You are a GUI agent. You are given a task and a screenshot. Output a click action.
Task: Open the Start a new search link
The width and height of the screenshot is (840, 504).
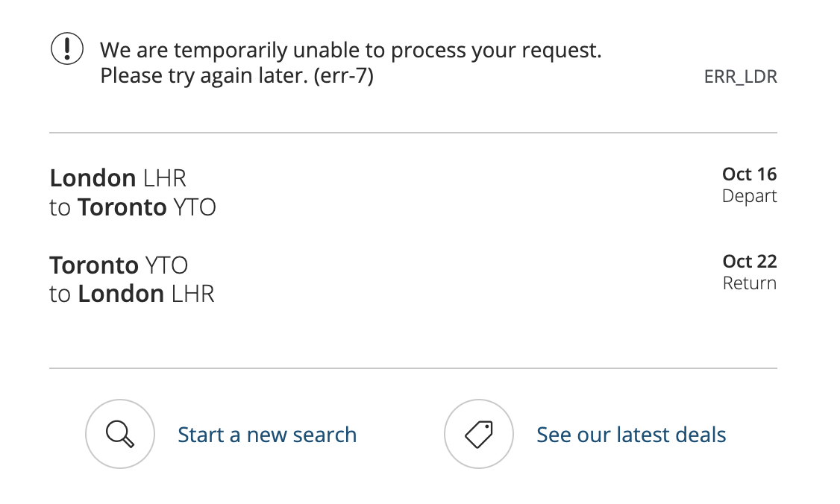tap(267, 435)
